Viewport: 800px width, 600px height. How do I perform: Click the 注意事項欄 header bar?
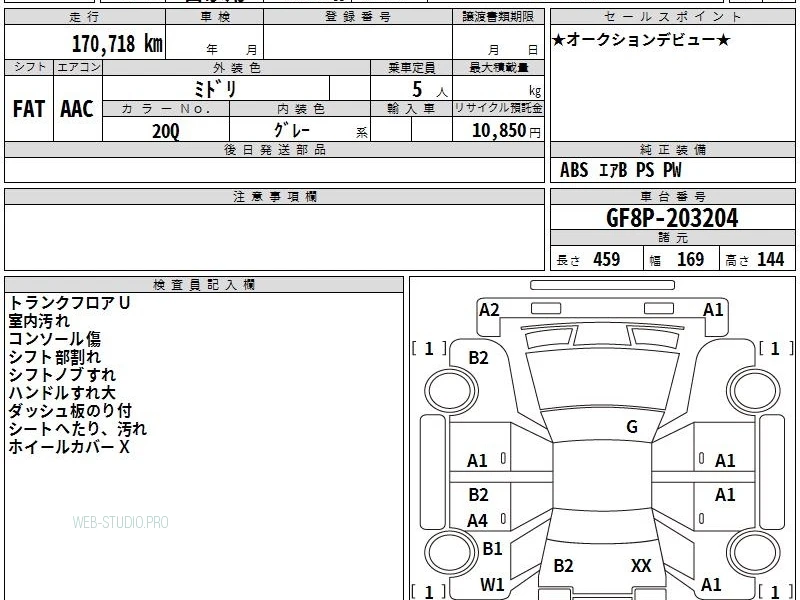(274, 196)
